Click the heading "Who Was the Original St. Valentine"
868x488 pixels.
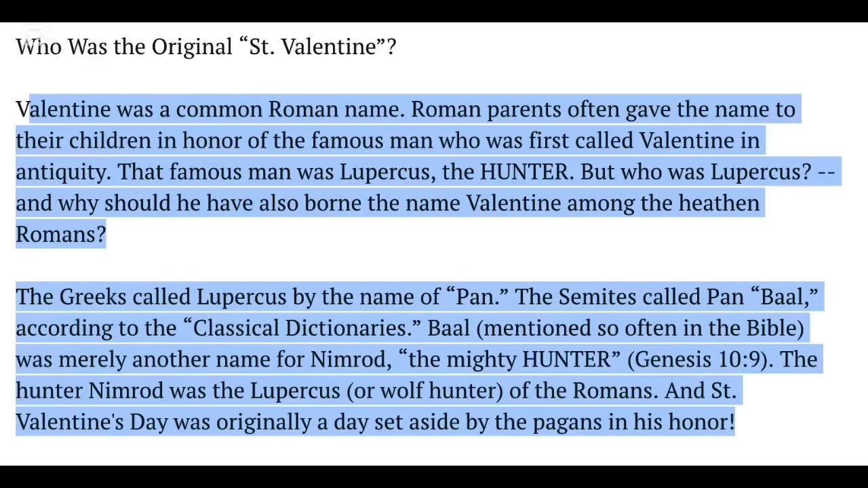pos(205,47)
